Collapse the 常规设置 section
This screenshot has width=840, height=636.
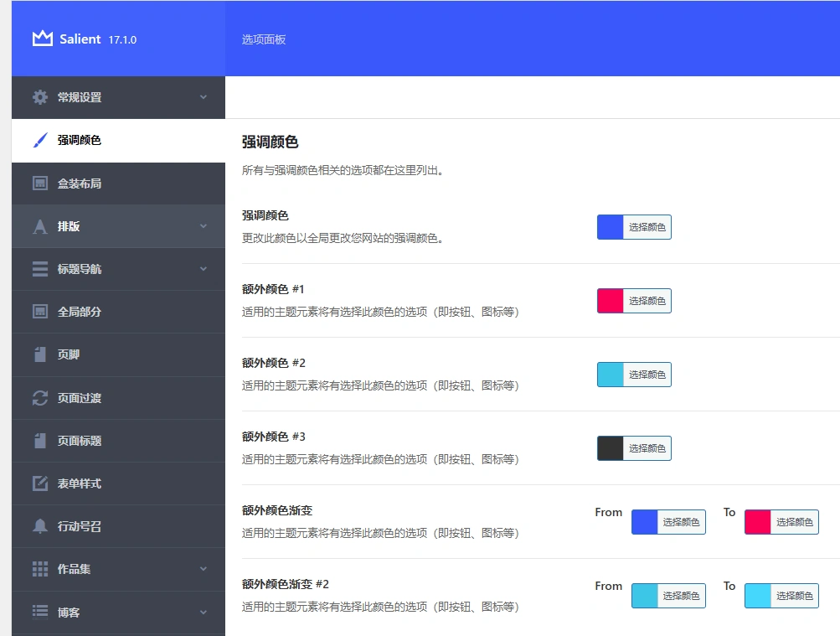(201, 97)
